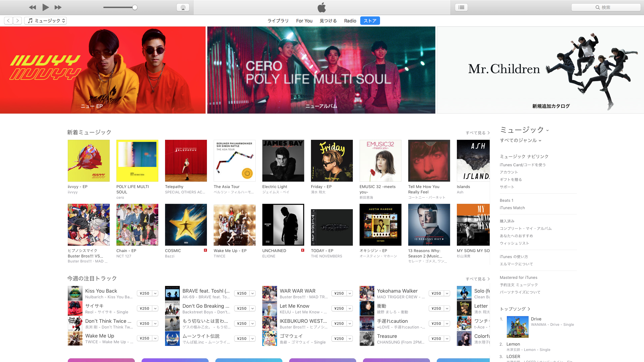Screen dimensions: 644x362
Task: Open the options arrow beside ゴマウェイ price
Action: point(350,339)
